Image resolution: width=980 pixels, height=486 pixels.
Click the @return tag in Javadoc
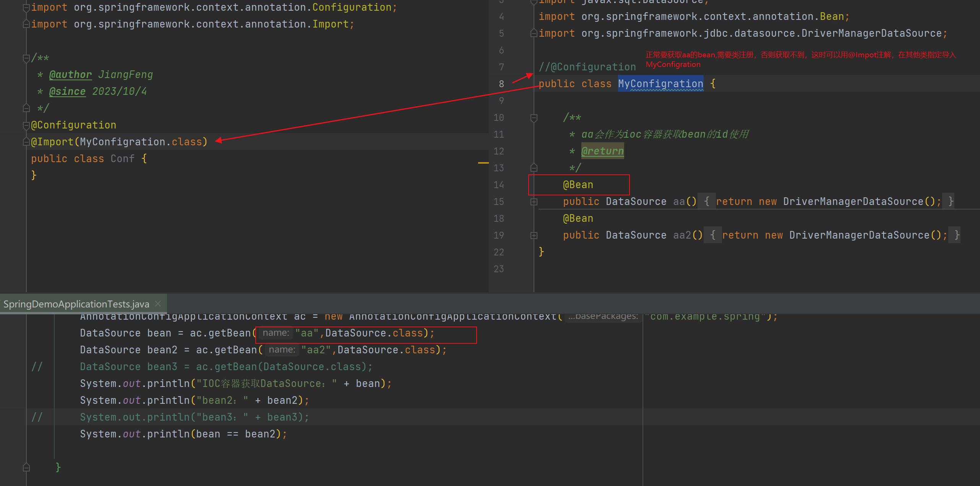[x=602, y=151]
